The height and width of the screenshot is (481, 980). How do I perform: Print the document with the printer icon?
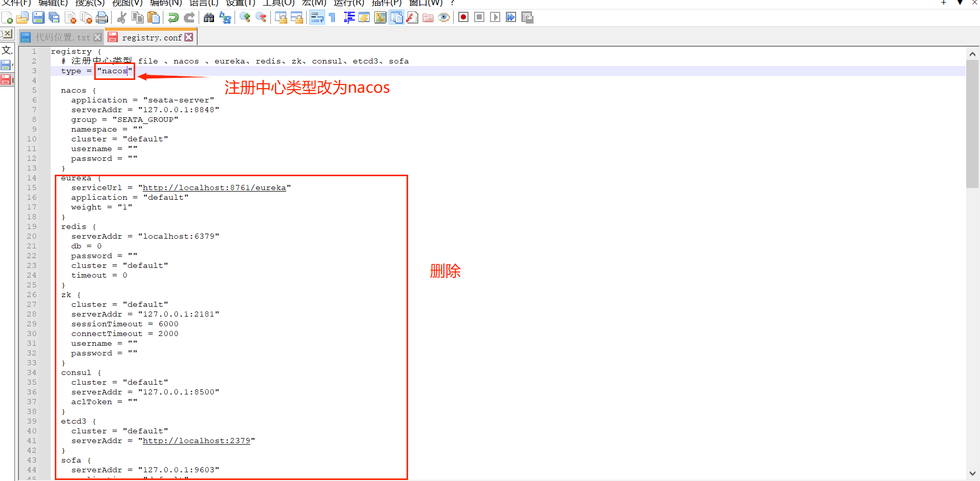point(102,18)
